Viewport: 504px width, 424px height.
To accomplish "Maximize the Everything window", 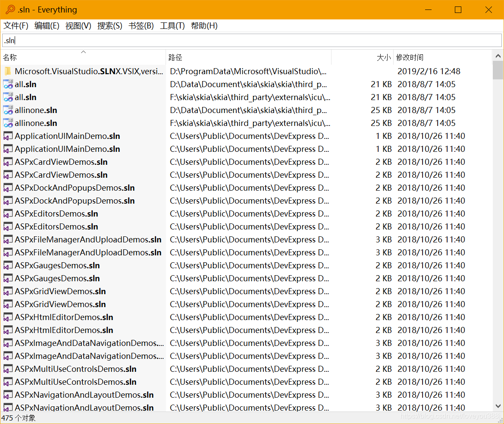I will pyautogui.click(x=458, y=9).
